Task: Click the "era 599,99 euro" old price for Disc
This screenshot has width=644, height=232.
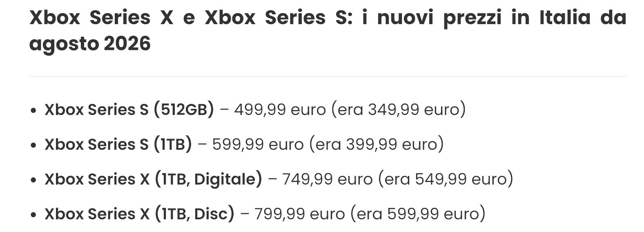Action: [418, 214]
